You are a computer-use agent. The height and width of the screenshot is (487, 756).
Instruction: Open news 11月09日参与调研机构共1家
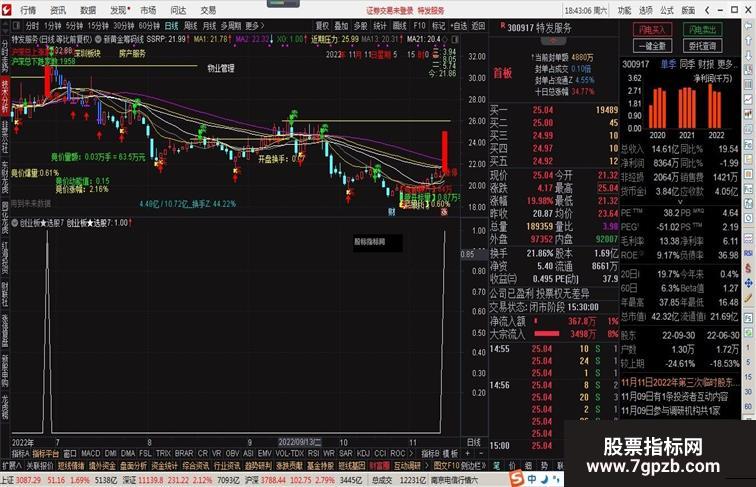click(670, 411)
